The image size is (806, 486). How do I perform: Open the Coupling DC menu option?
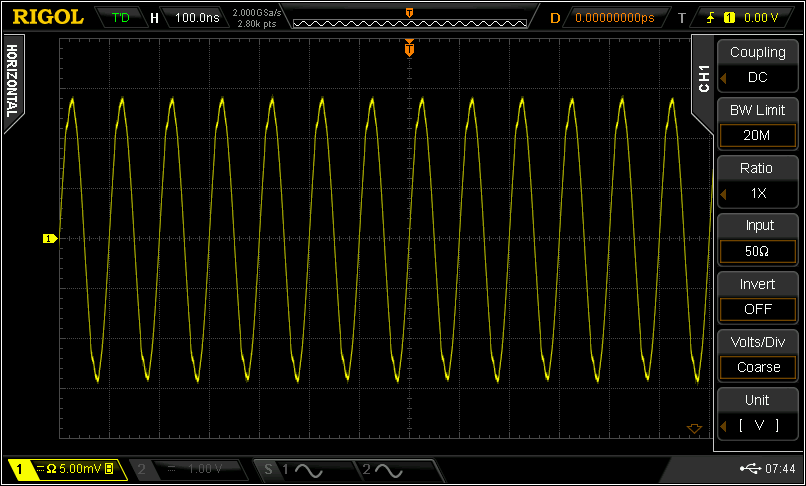(x=758, y=65)
